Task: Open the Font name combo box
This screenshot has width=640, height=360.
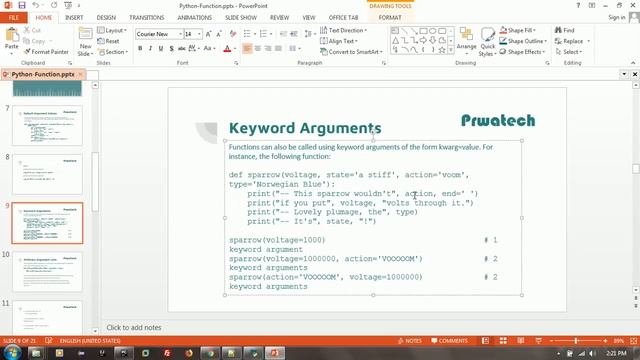Action: pyautogui.click(x=159, y=34)
